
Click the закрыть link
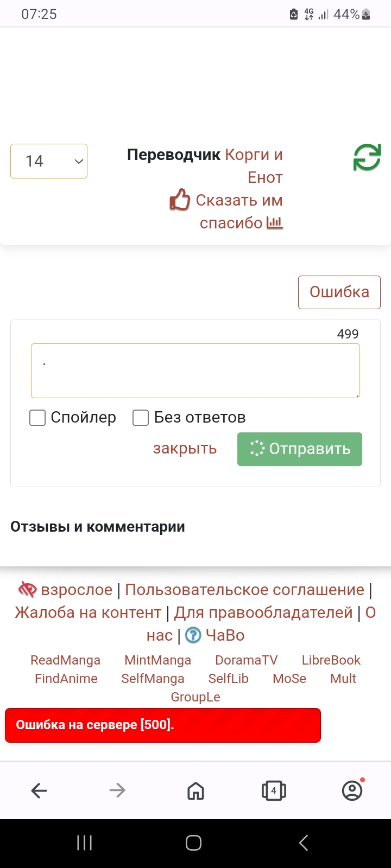(185, 449)
